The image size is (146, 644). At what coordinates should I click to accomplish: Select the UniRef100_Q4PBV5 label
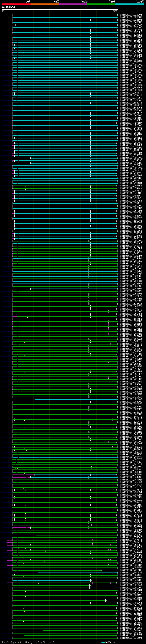131,128
